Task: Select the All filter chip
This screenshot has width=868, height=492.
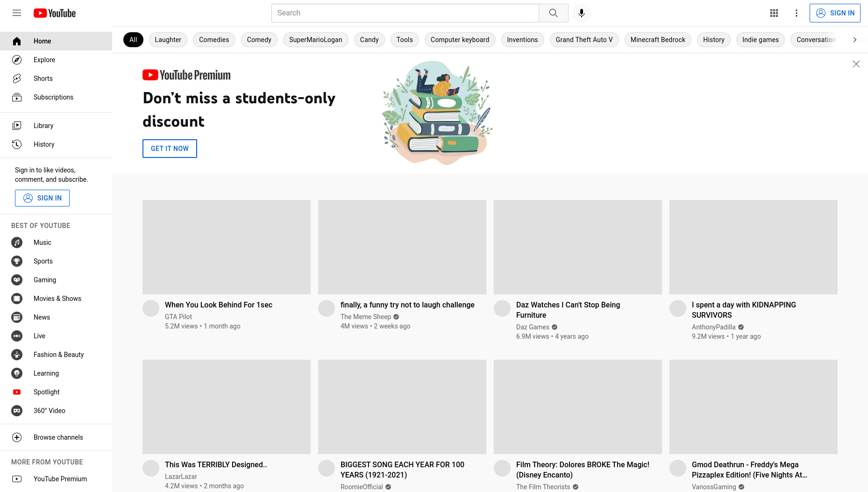Action: pyautogui.click(x=133, y=40)
